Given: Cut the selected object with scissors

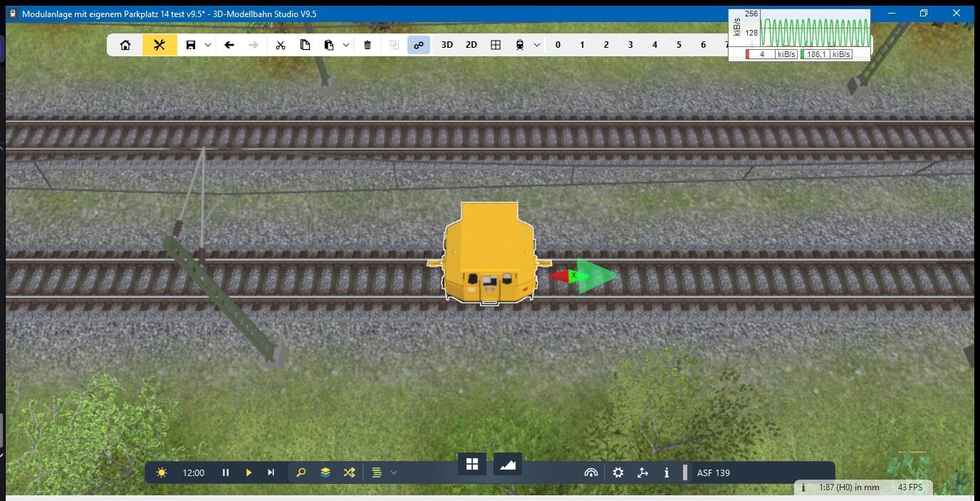Looking at the screenshot, I should [281, 45].
